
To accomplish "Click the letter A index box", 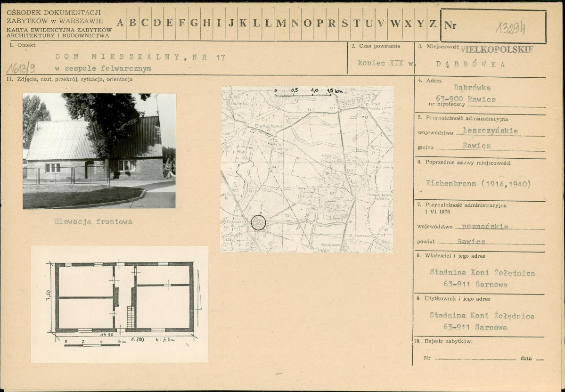I will point(121,24).
